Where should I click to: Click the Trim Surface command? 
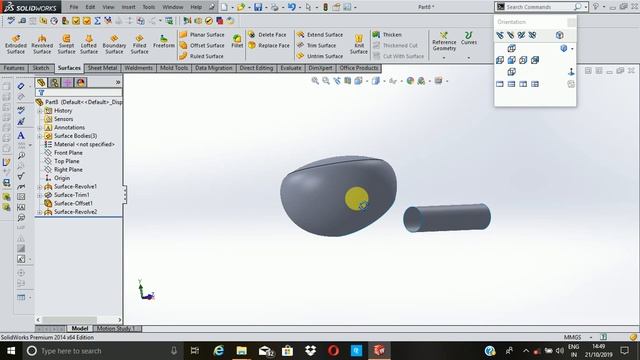click(x=316, y=45)
